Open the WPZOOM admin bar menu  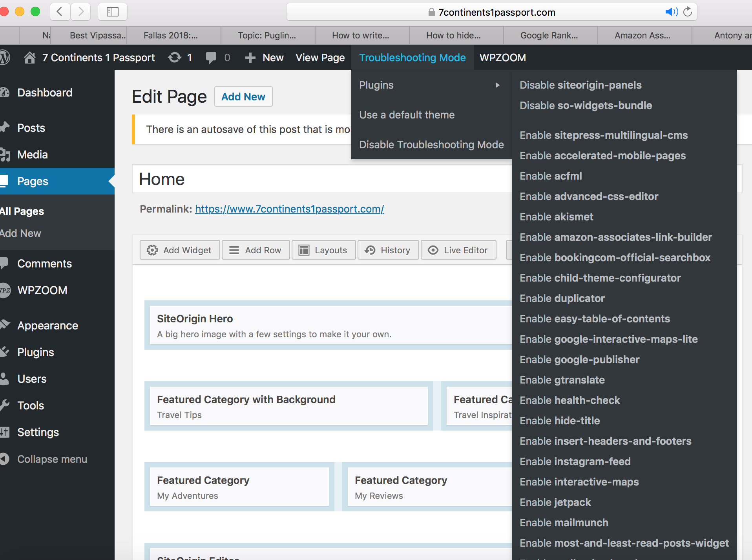(x=503, y=58)
